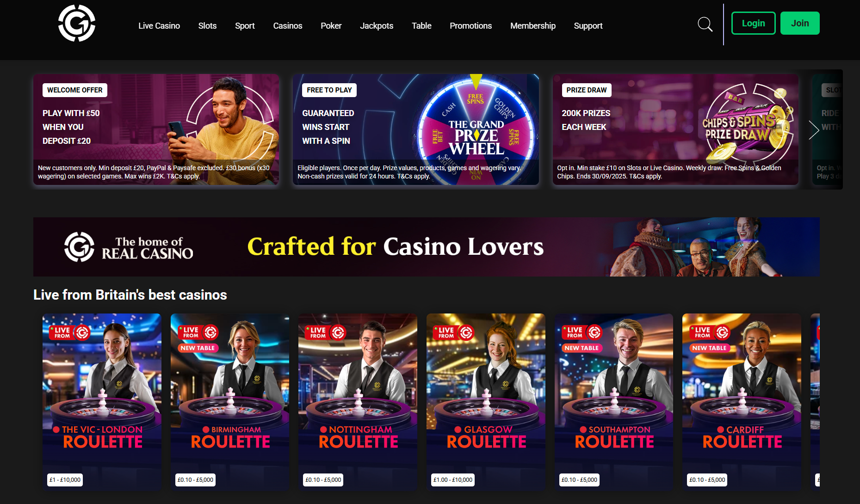The width and height of the screenshot is (860, 504).
Task: Click Live From badge on London Roulette
Action: click(x=70, y=332)
